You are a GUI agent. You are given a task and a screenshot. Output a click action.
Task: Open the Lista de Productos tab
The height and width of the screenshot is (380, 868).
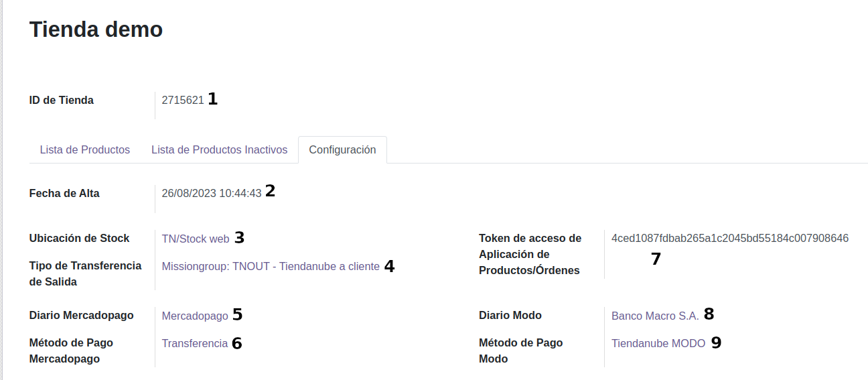coord(84,149)
